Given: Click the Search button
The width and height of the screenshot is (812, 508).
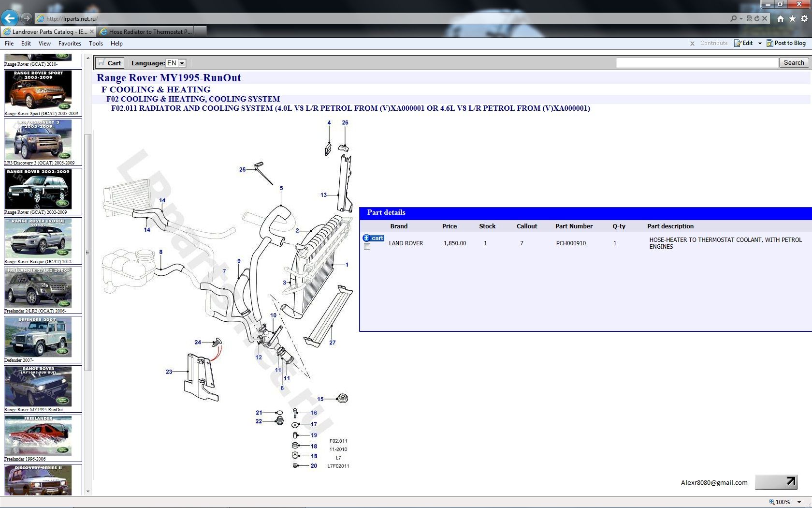Looking at the screenshot, I should pos(794,63).
